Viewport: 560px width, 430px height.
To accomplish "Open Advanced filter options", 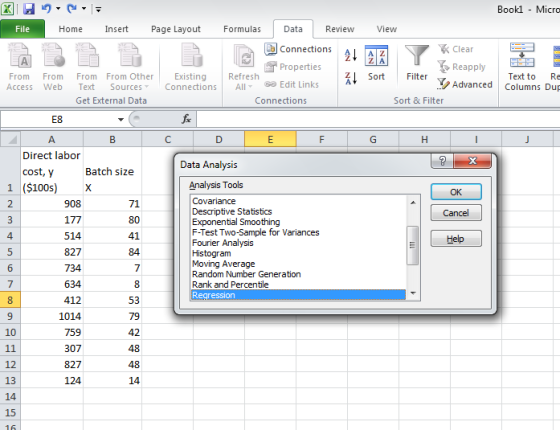I will (465, 85).
